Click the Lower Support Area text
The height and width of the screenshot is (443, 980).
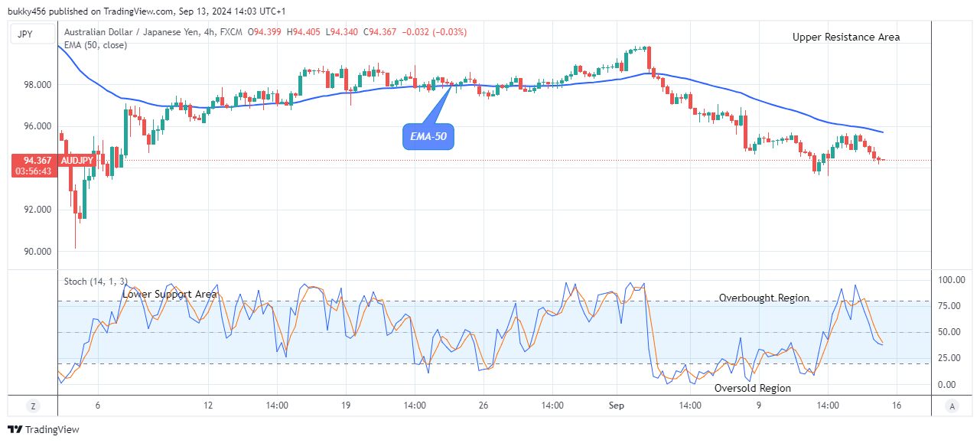tap(169, 294)
